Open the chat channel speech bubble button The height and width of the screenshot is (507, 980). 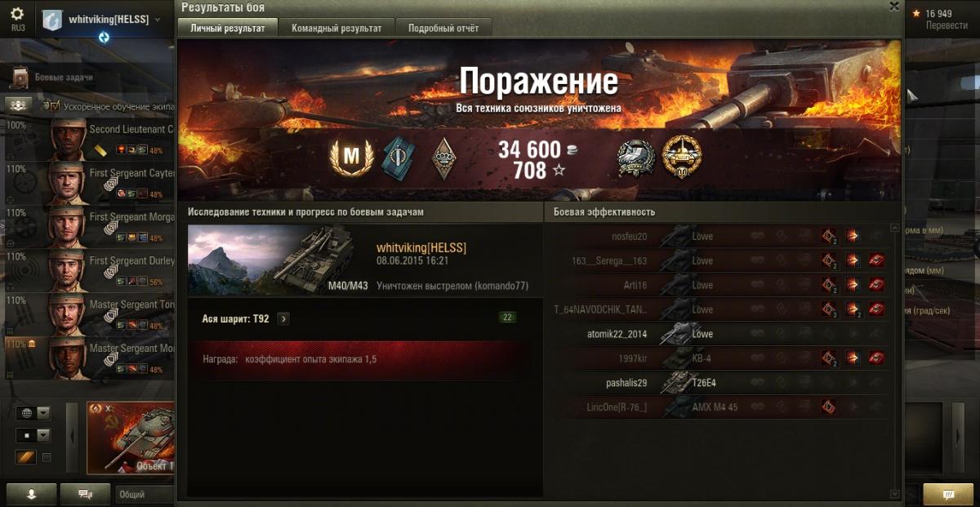tap(86, 494)
